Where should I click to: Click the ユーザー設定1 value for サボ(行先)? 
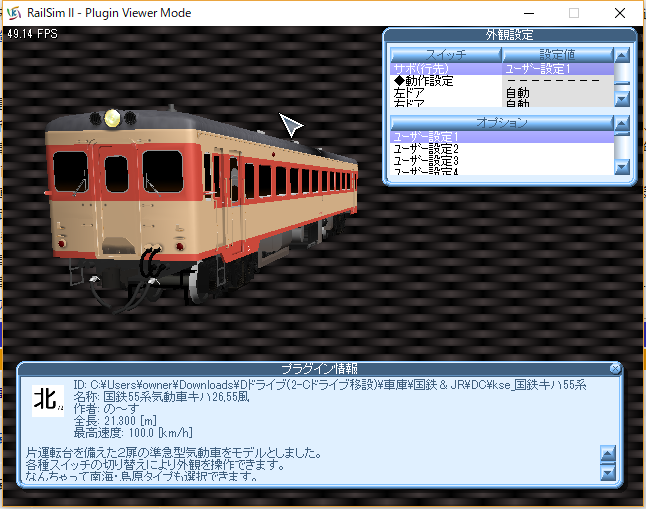point(558,69)
